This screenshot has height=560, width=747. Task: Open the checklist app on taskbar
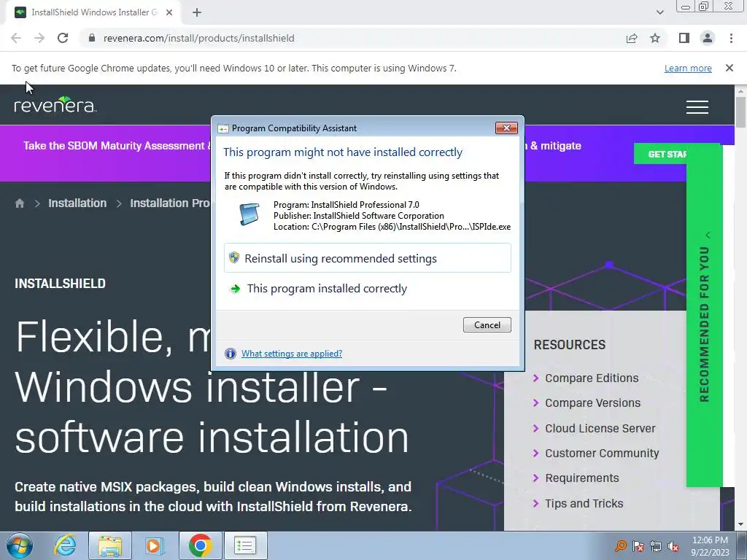tap(245, 545)
